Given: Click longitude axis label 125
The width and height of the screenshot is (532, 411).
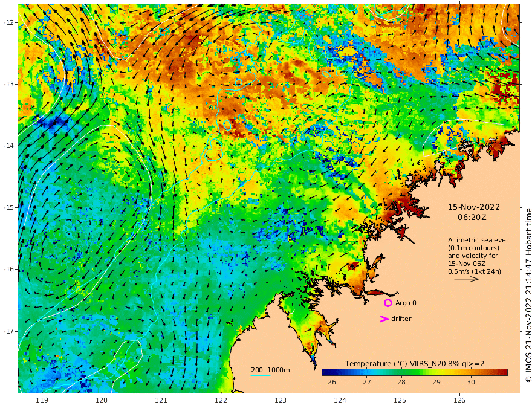Looking at the screenshot, I should 400,400.
